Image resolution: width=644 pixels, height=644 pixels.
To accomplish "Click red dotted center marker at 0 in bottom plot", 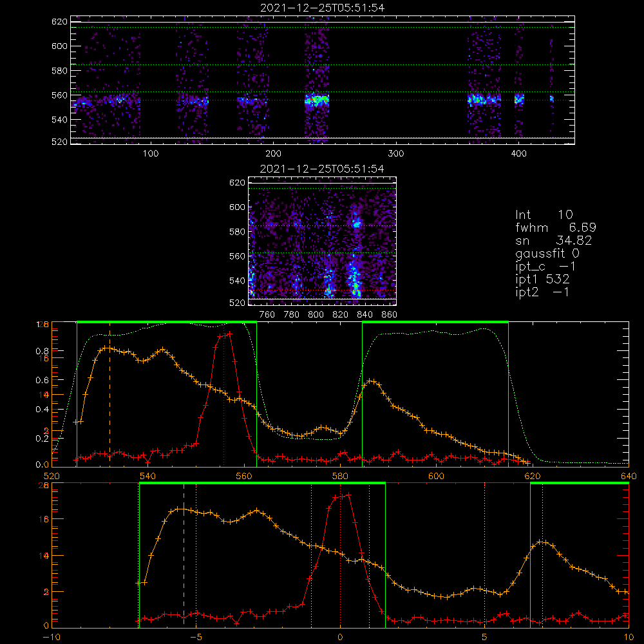I will point(340,555).
